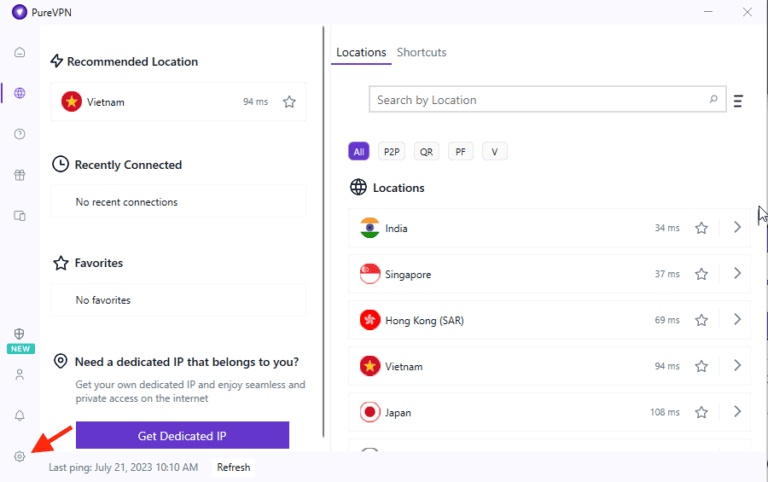The width and height of the screenshot is (768, 482).
Task: Click the globe Locations sidebar icon
Action: [x=20, y=93]
